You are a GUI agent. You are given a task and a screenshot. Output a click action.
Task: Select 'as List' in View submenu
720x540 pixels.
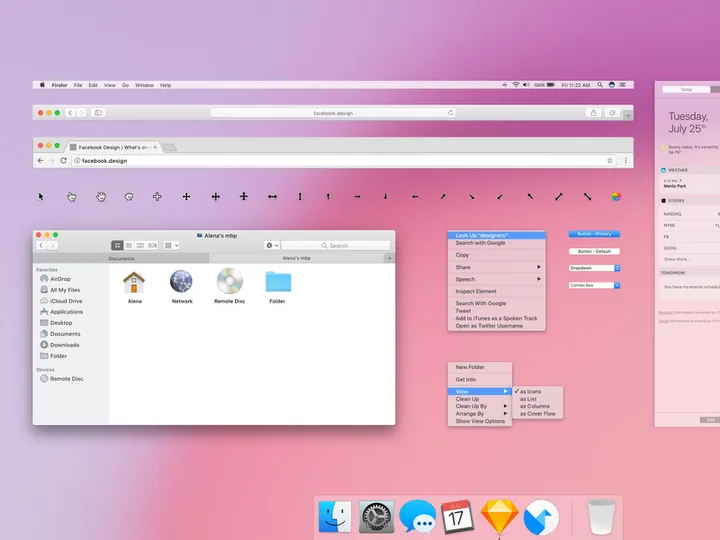(538, 399)
